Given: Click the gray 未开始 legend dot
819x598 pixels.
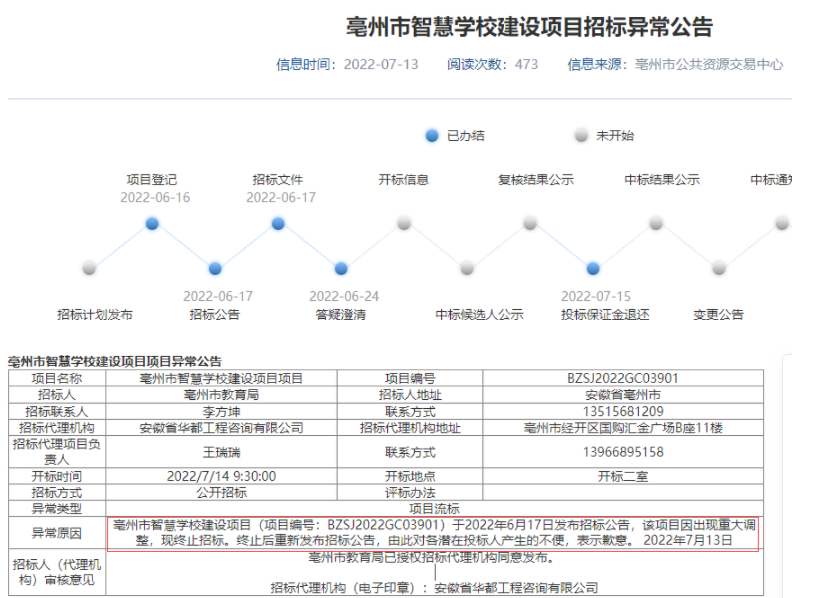Looking at the screenshot, I should [x=582, y=135].
